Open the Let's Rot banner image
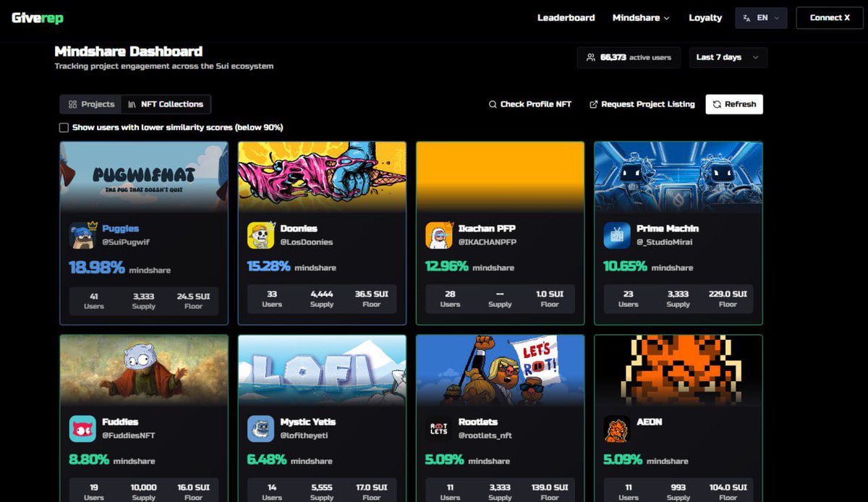Screen dimensions: 868x502 click(x=501, y=370)
